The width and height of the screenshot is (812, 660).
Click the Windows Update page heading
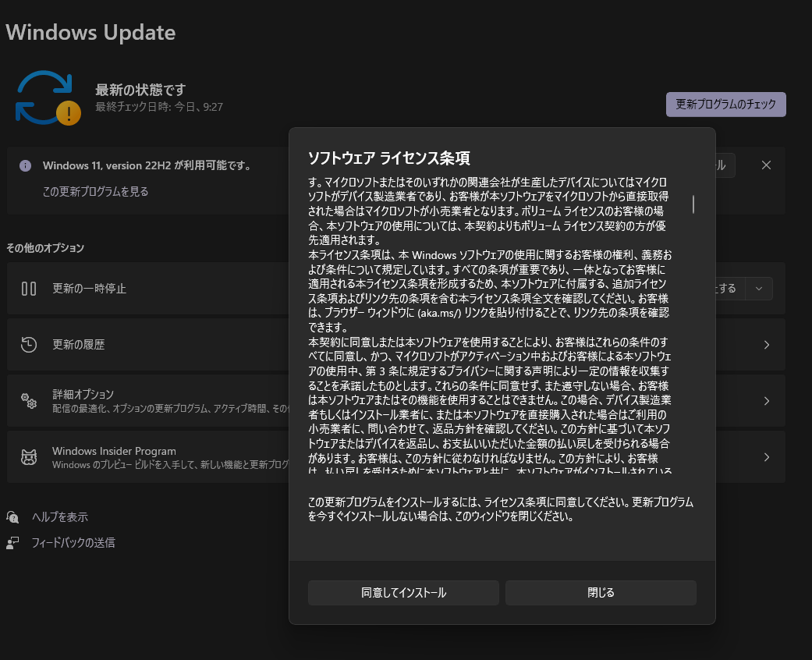coord(90,32)
